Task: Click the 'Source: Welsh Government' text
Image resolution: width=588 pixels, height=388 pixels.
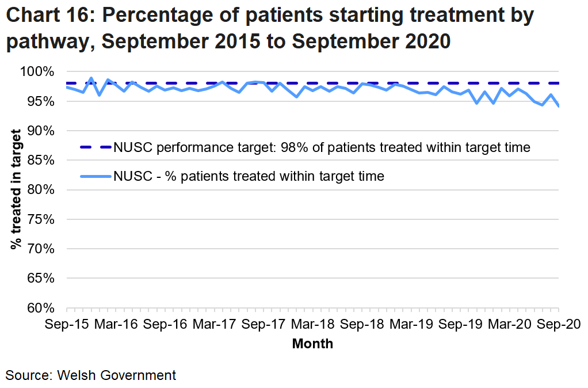Action: [x=91, y=375]
